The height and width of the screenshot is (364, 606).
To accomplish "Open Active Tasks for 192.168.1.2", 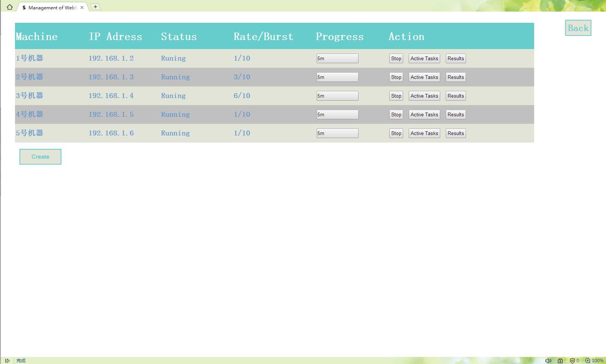I will [x=424, y=58].
